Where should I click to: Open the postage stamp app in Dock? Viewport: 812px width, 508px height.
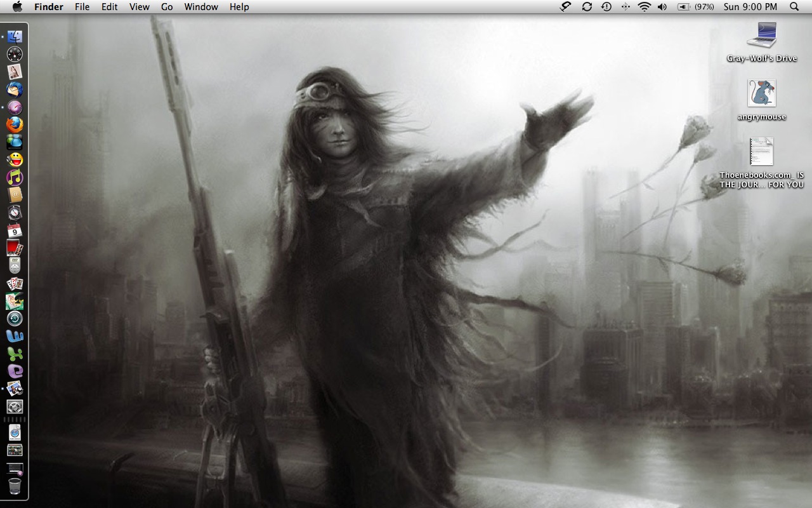pyautogui.click(x=15, y=72)
